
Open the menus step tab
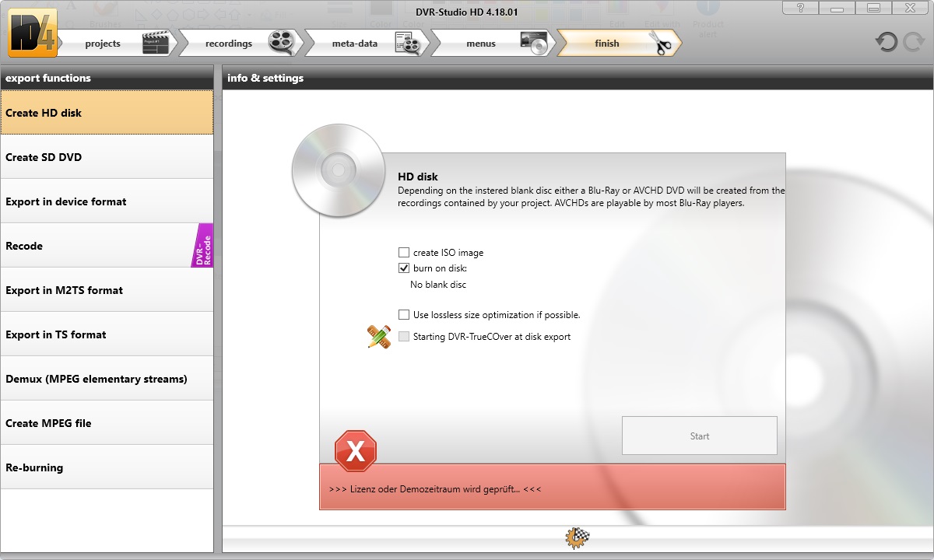[x=481, y=44]
